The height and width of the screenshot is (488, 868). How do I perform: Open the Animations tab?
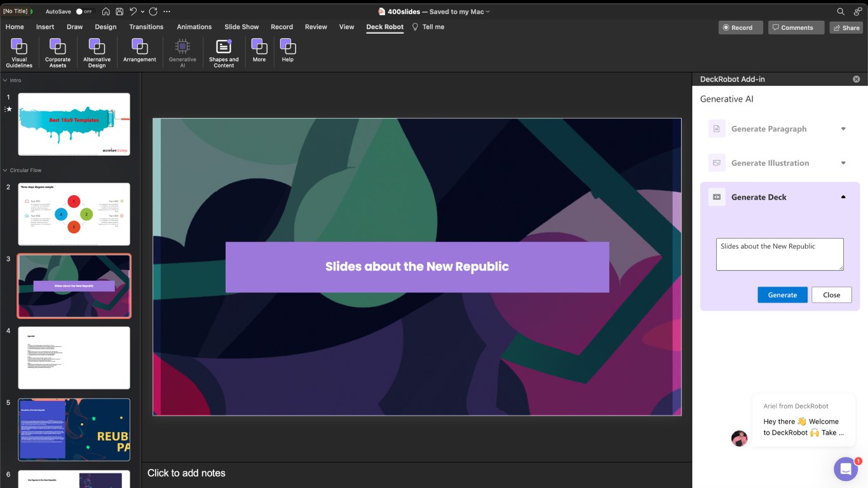[x=194, y=27]
